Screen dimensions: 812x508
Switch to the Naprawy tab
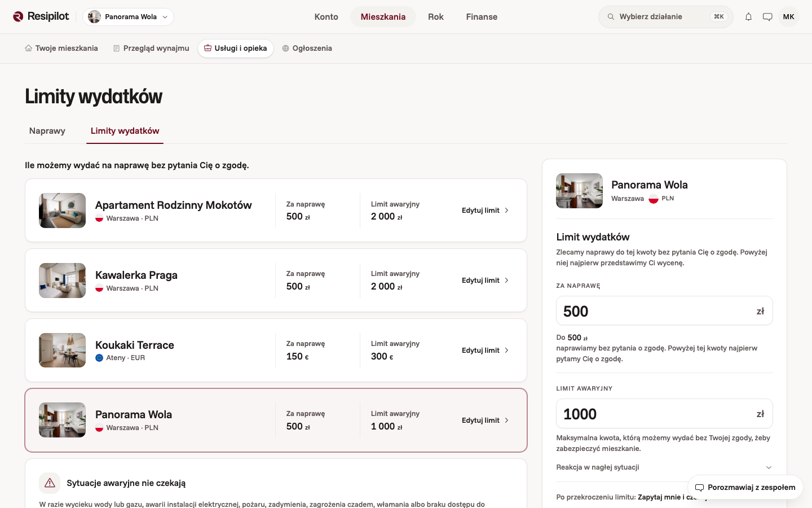coord(47,131)
